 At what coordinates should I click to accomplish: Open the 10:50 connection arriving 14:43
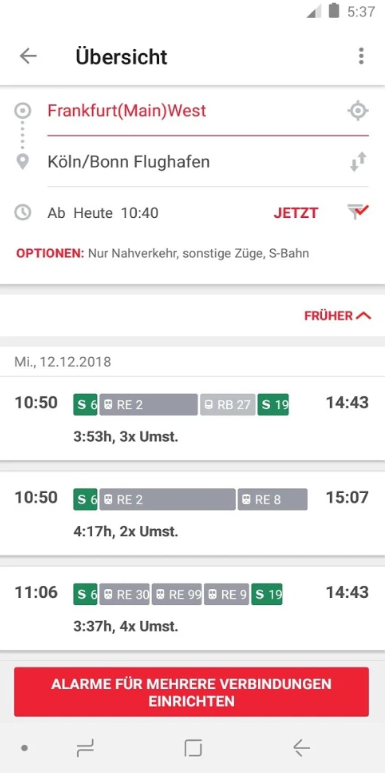tap(192, 418)
